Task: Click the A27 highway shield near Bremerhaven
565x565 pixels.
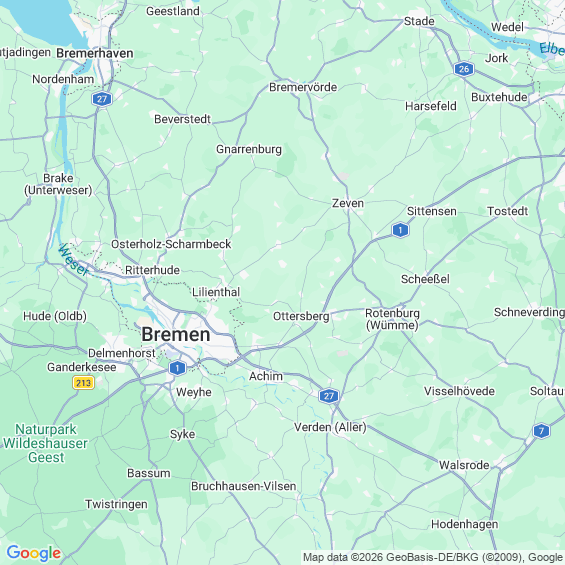Action: pyautogui.click(x=102, y=99)
